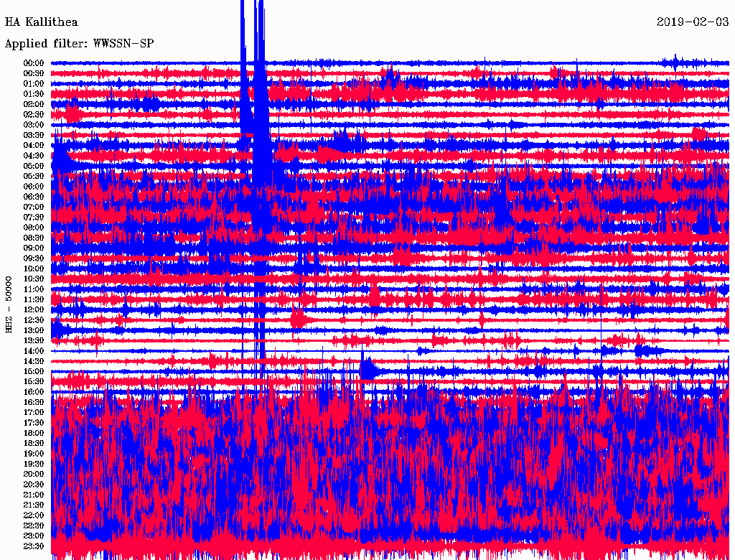Screen dimensions: 735x560
Task: Select the 07:00 time row label
Action: click(34, 207)
